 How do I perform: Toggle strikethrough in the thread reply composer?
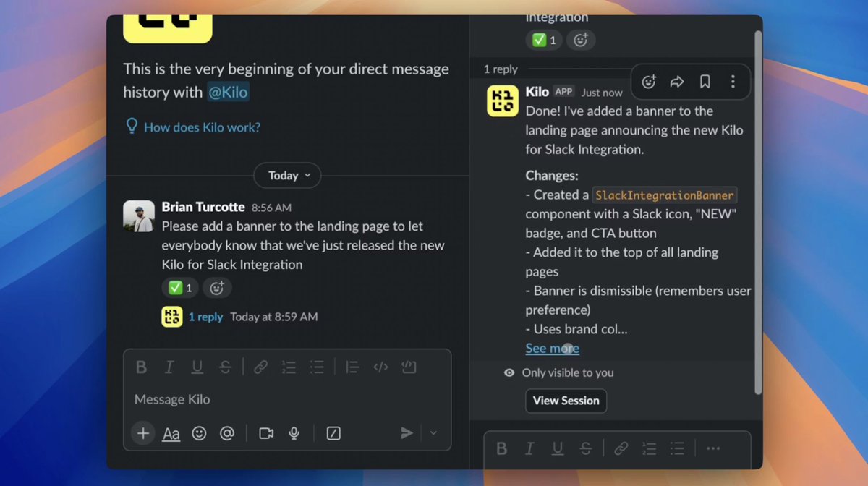pos(585,448)
